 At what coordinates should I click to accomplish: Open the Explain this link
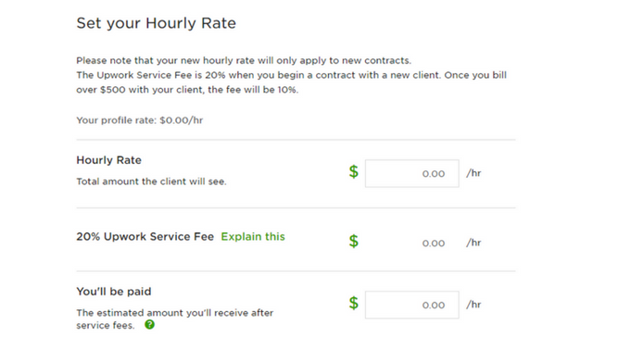[253, 237]
